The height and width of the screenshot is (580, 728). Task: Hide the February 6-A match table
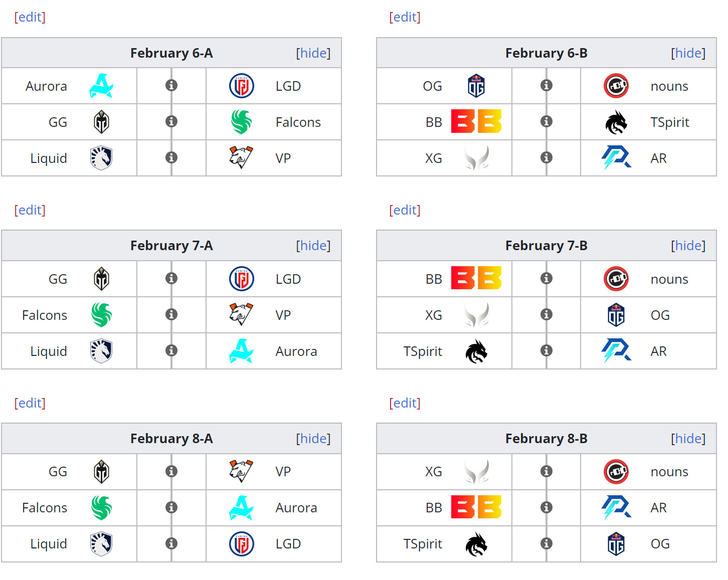313,53
